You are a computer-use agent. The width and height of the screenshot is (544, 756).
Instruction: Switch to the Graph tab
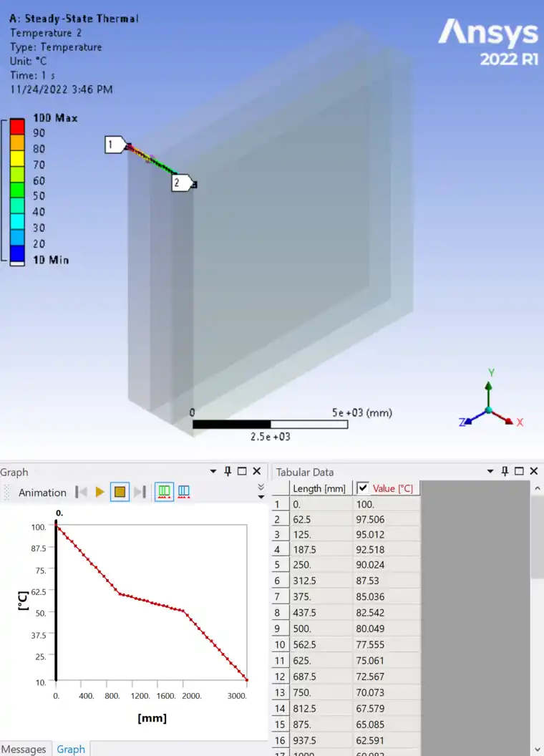point(71,749)
